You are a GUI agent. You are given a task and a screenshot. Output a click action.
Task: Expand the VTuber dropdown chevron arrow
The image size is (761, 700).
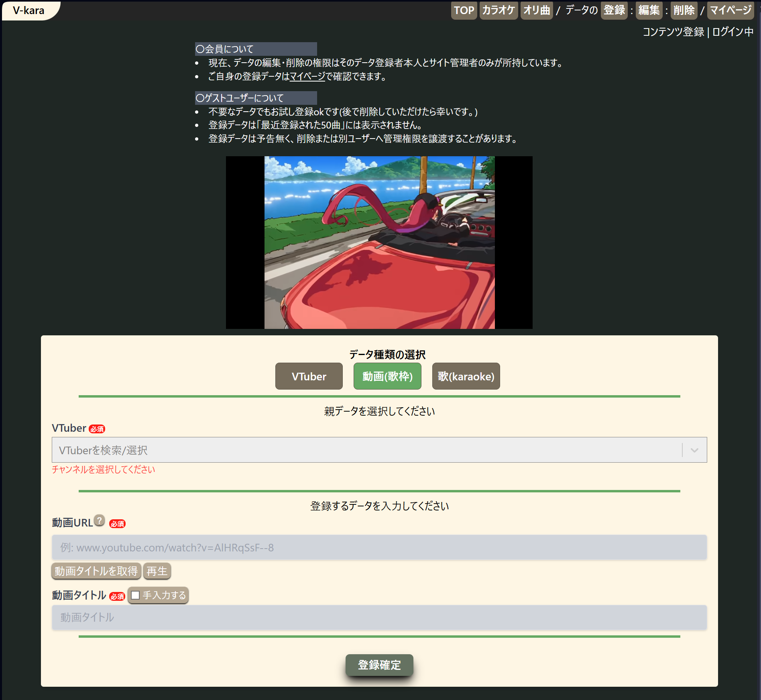pyautogui.click(x=694, y=450)
